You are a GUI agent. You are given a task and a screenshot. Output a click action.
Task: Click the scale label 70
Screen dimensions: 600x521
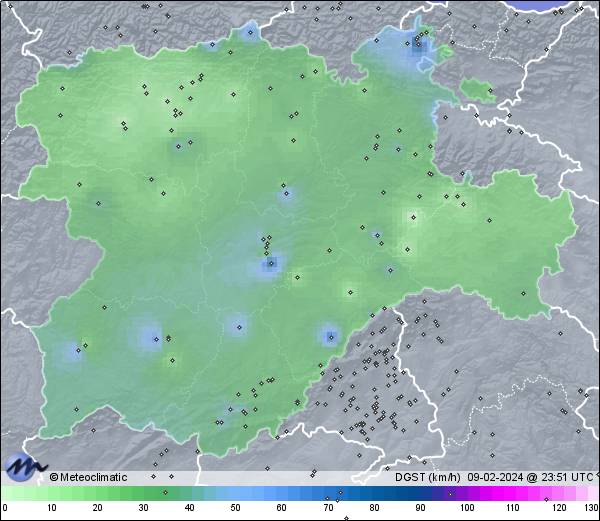pos(328,508)
